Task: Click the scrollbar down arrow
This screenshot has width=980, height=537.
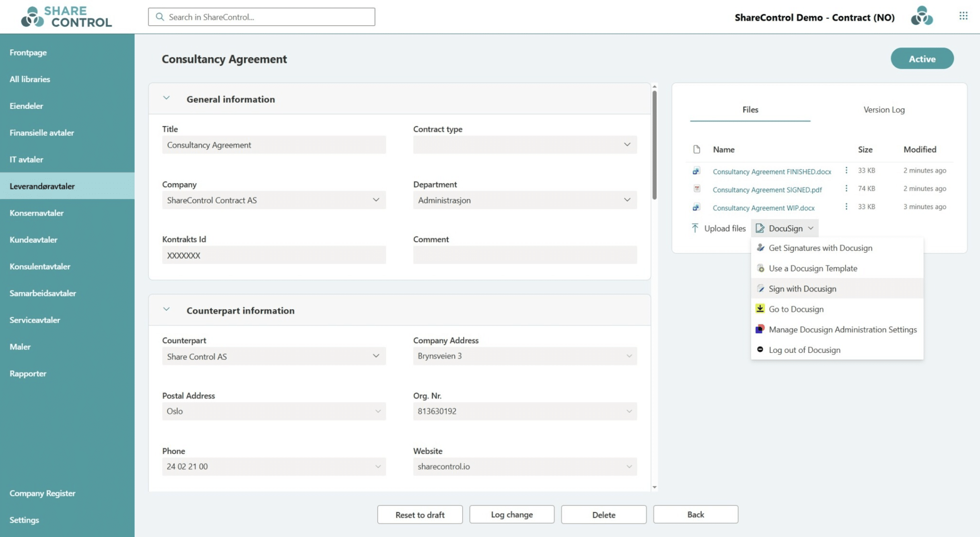Action: click(x=655, y=487)
